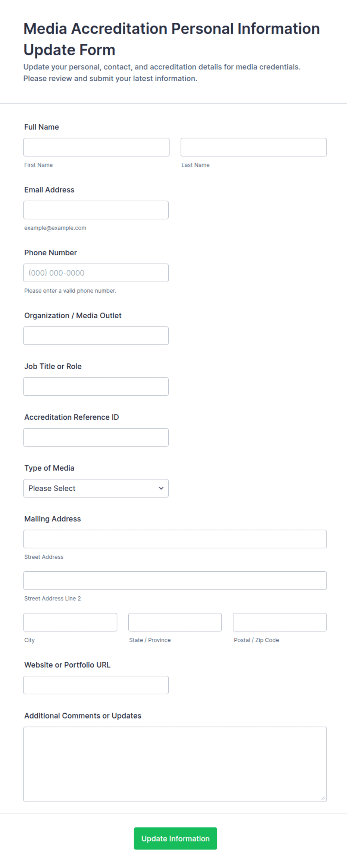Click the textarea resize handle corner

coord(323,798)
